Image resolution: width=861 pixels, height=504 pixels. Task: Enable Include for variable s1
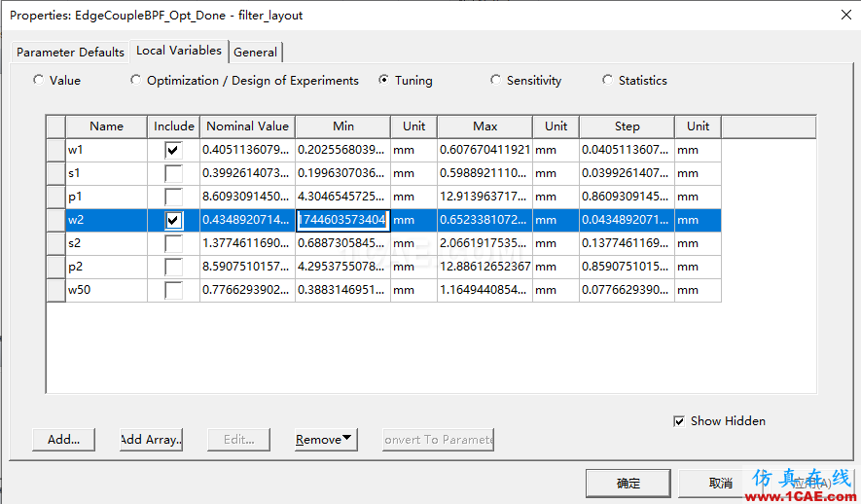173,173
